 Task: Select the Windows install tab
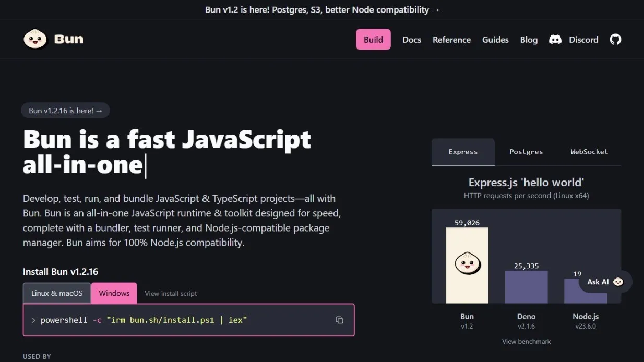(x=114, y=293)
